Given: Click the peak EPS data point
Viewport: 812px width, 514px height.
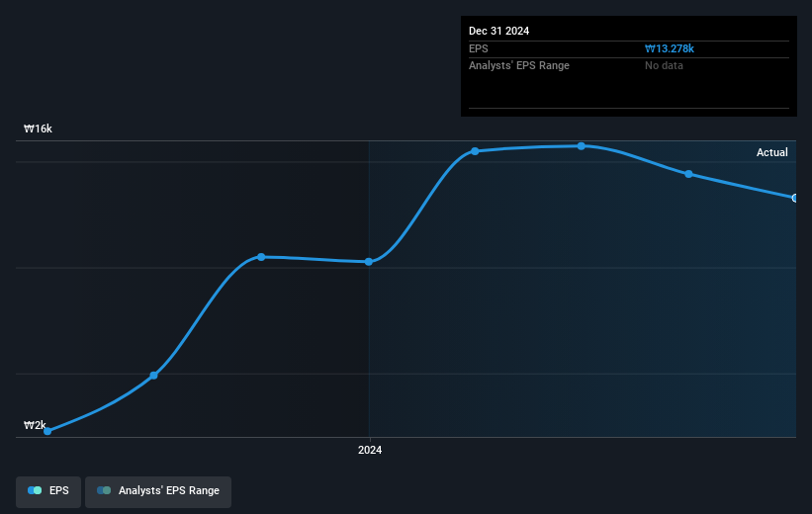Looking at the screenshot, I should click(582, 146).
